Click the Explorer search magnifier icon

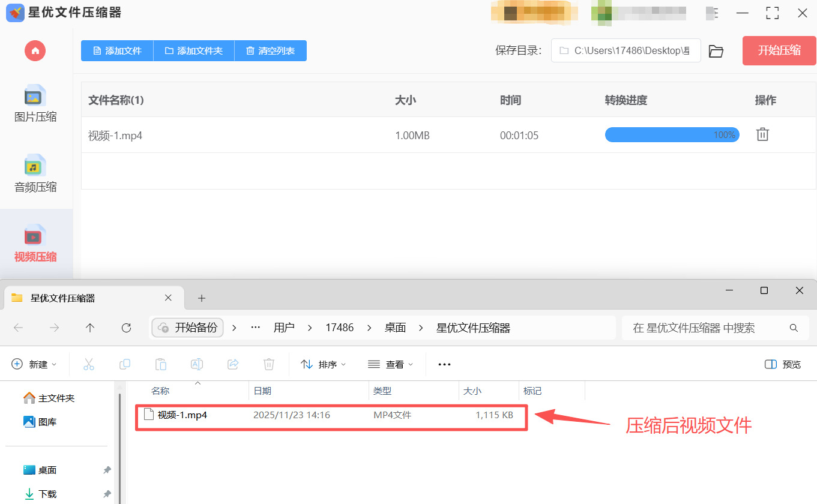[794, 328]
